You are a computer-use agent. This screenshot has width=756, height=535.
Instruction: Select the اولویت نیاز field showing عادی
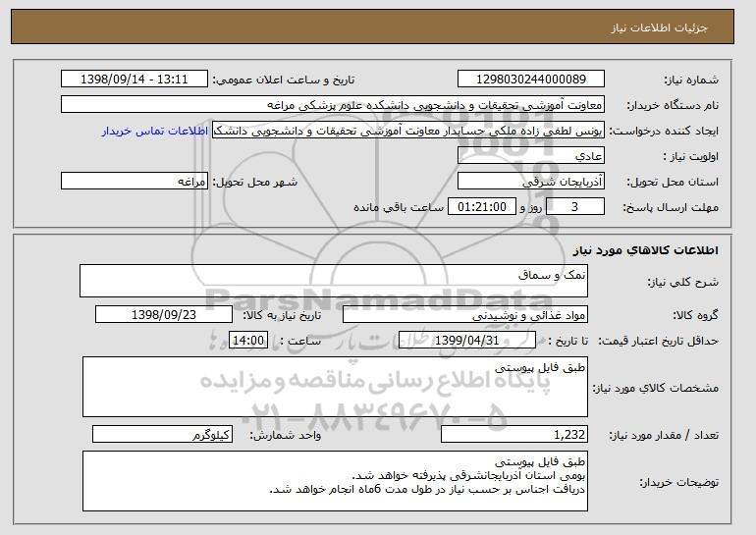click(x=531, y=156)
